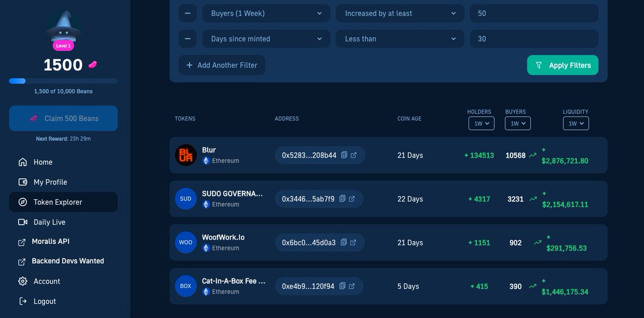Open Cat-In-A-Box address external link icon
The height and width of the screenshot is (318, 644).
tap(352, 286)
